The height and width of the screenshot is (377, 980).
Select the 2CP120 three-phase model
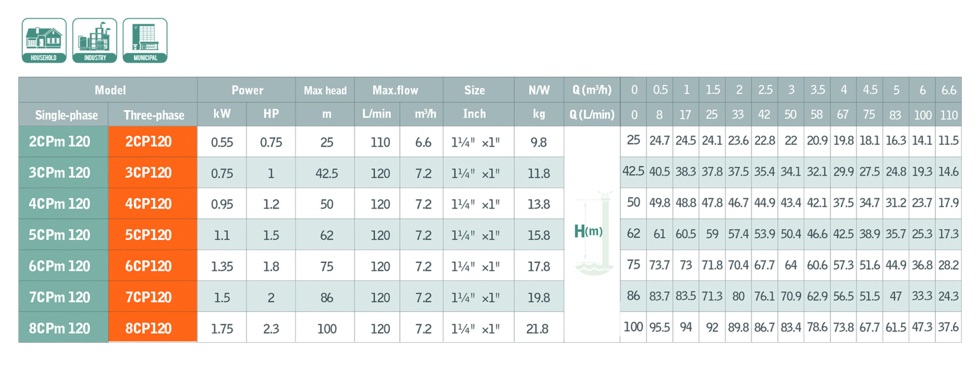point(149,142)
